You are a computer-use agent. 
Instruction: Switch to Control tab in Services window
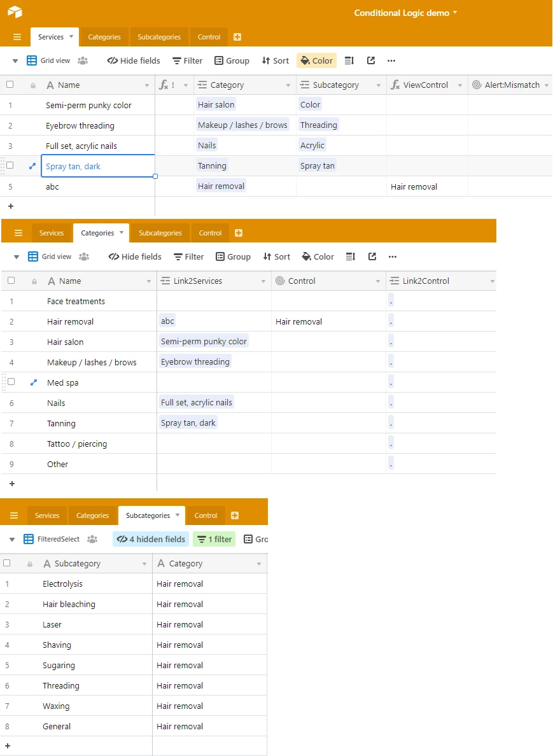[x=209, y=37]
